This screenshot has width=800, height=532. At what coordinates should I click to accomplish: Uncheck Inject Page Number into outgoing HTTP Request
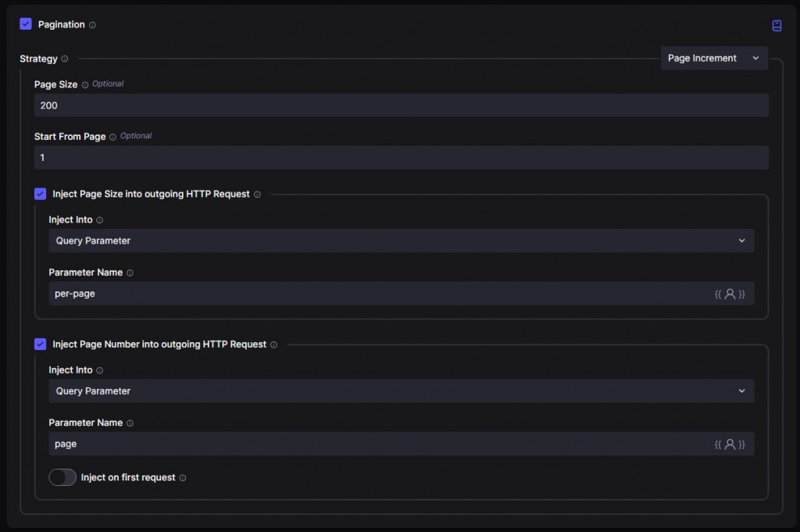[x=41, y=344]
